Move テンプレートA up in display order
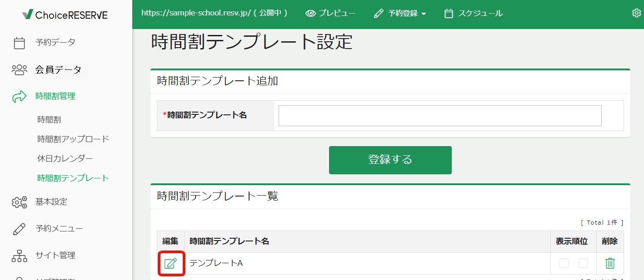This screenshot has width=644, height=280. click(x=564, y=263)
